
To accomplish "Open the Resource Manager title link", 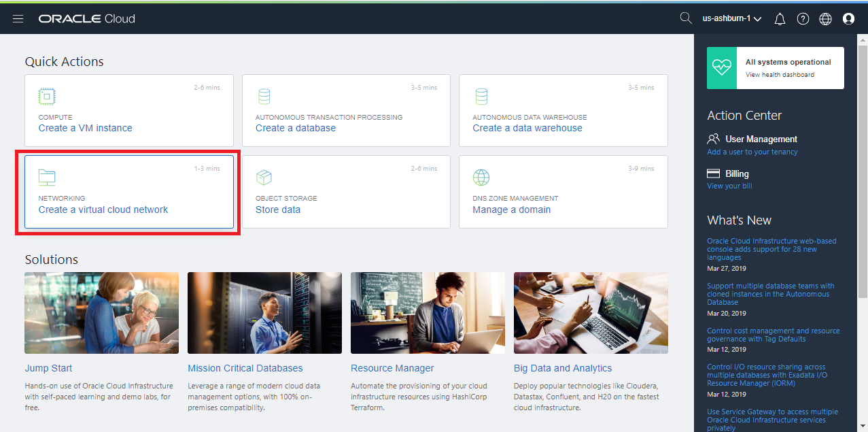I will click(392, 368).
